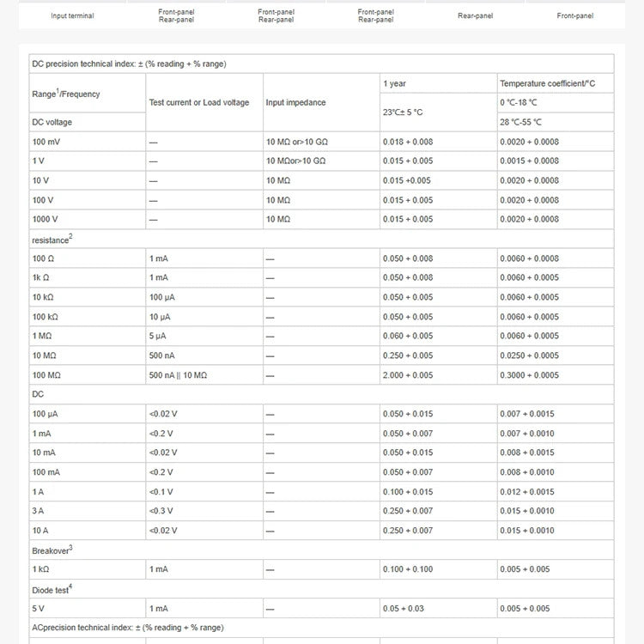Click the "resistance" section label
This screenshot has height=644, width=644.
52,240
